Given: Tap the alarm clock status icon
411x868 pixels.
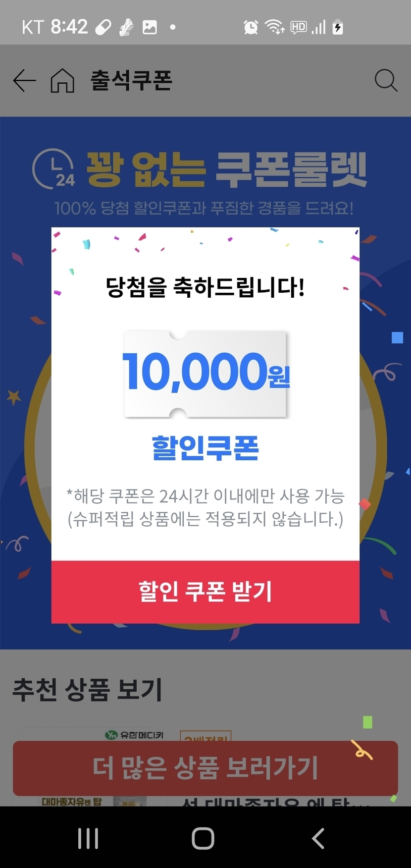Looking at the screenshot, I should click(x=251, y=27).
